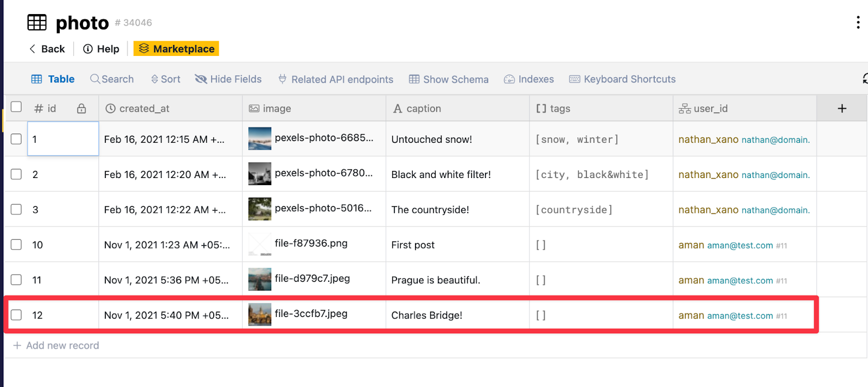
Task: Select the row checkbox for record 3
Action: pos(16,210)
